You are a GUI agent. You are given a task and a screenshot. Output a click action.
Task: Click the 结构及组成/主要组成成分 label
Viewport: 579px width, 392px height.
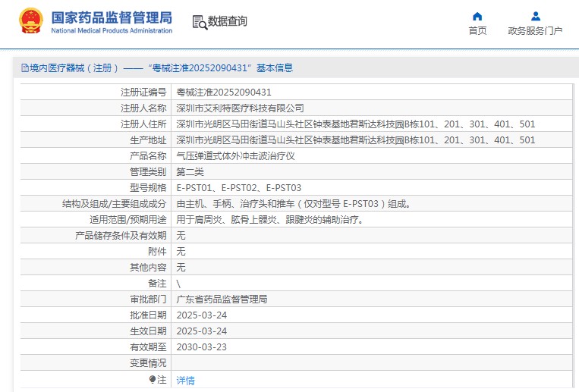click(115, 204)
